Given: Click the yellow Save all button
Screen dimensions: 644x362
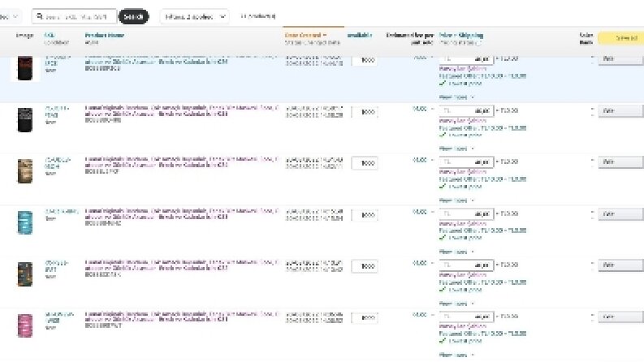Looking at the screenshot, I should (x=621, y=38).
